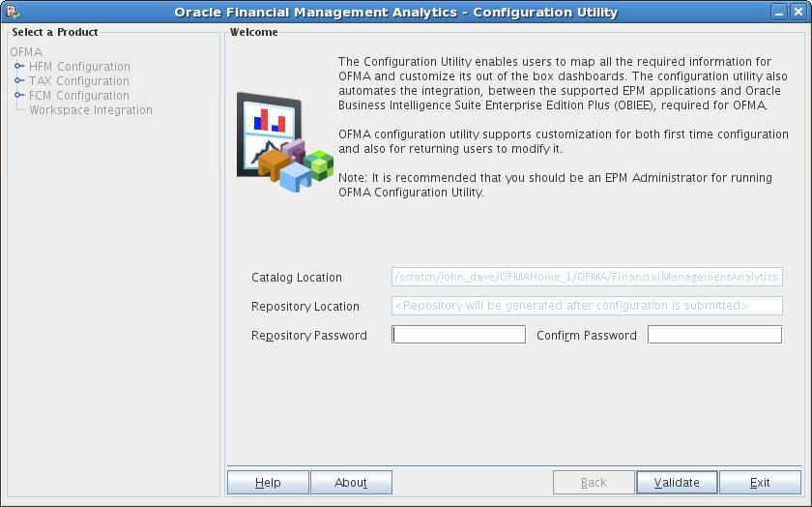Select HFM Configuration in product tree
Screen dimensions: 812x507
[79, 67]
